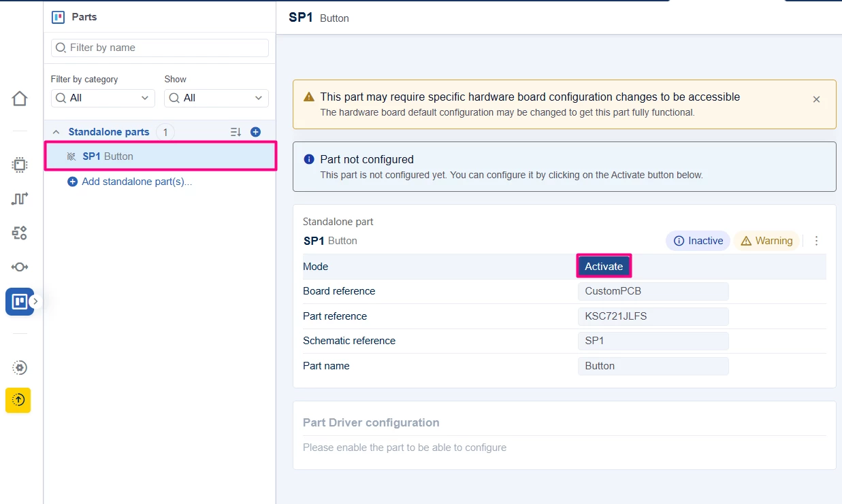Screen dimensions: 842x504
Task: Click Add standalone part(s) link
Action: click(x=129, y=182)
